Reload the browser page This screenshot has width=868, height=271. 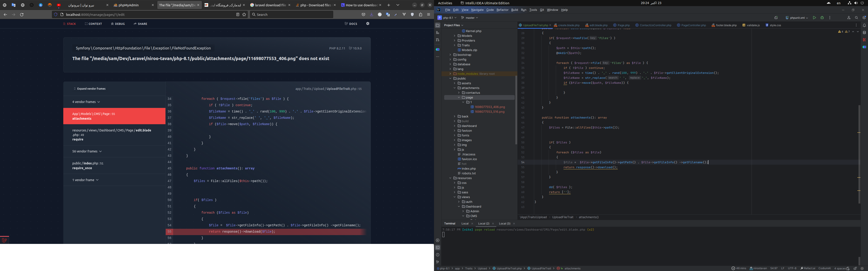click(22, 14)
